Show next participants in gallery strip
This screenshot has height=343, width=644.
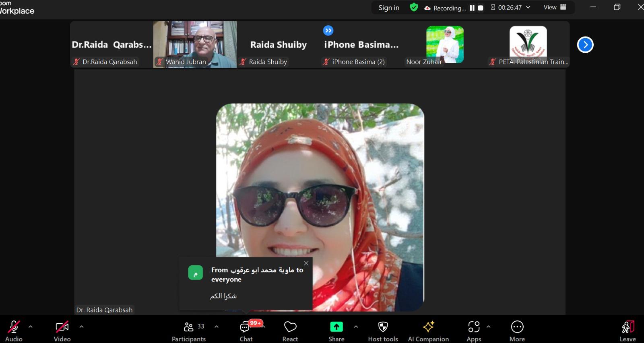tap(585, 45)
